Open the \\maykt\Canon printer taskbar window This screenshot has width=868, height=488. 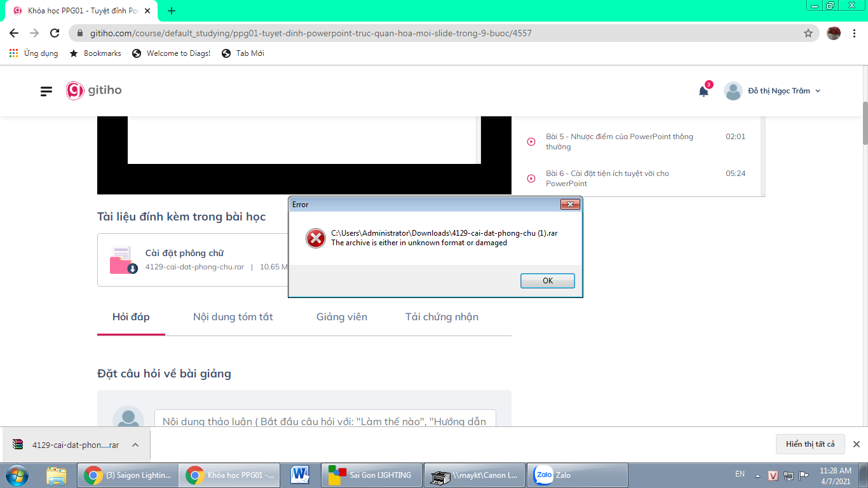pyautogui.click(x=474, y=475)
